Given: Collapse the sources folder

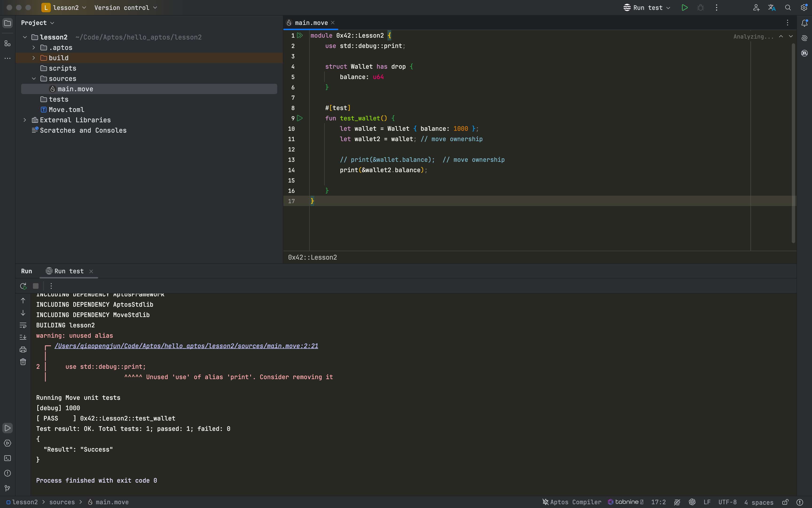Looking at the screenshot, I should pyautogui.click(x=34, y=79).
